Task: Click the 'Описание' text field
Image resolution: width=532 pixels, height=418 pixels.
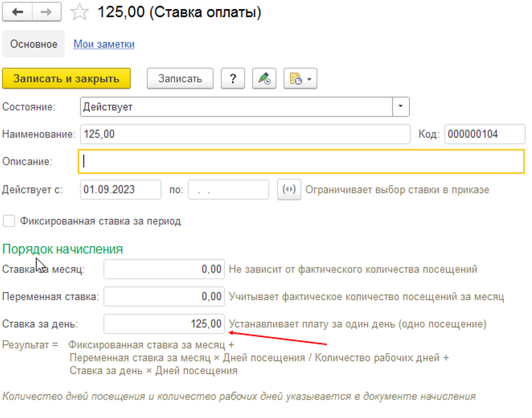Action: pyautogui.click(x=301, y=161)
